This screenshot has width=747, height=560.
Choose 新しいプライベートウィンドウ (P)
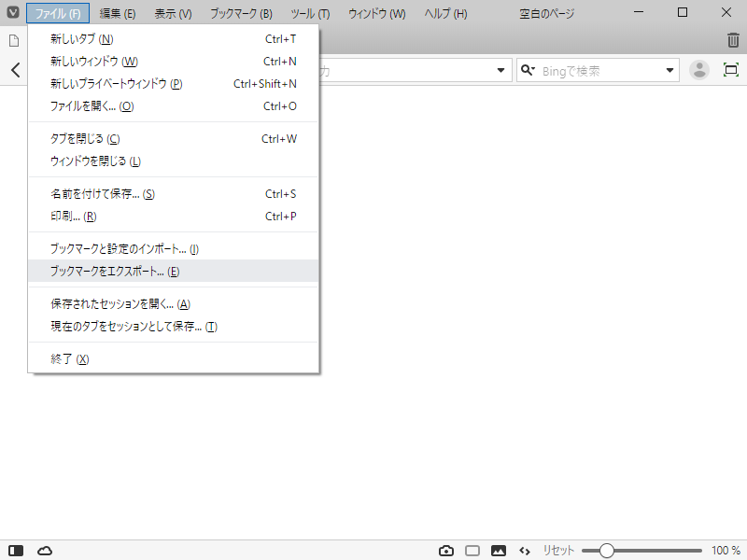[x=174, y=84]
